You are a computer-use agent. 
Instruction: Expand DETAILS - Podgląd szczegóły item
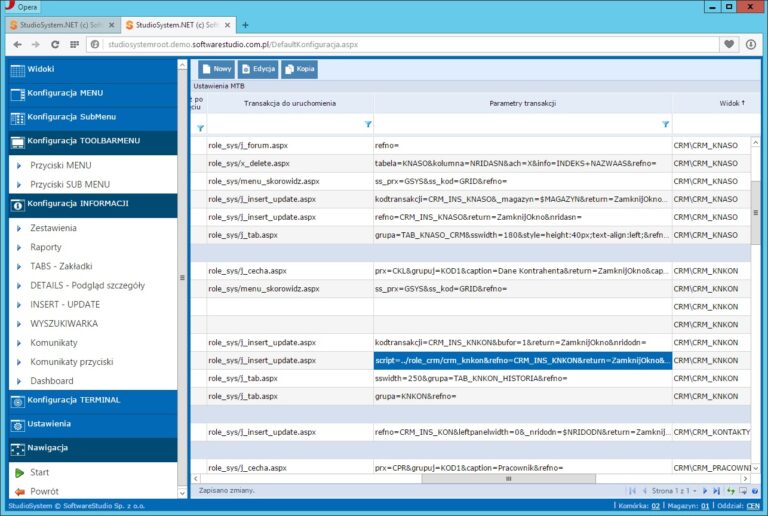click(19, 285)
